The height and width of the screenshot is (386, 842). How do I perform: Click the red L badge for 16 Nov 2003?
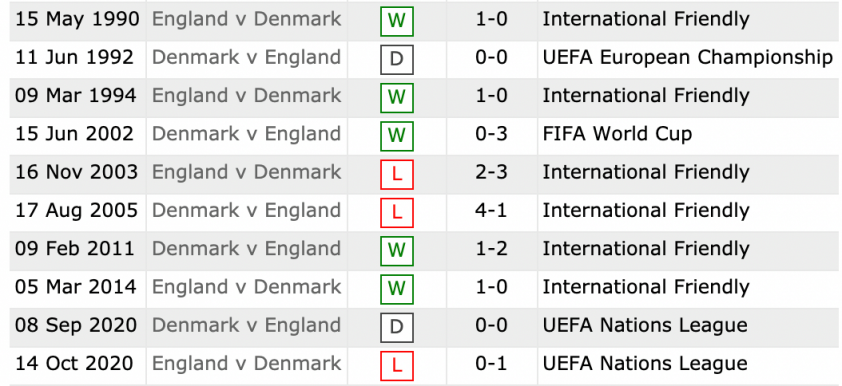pos(397,174)
